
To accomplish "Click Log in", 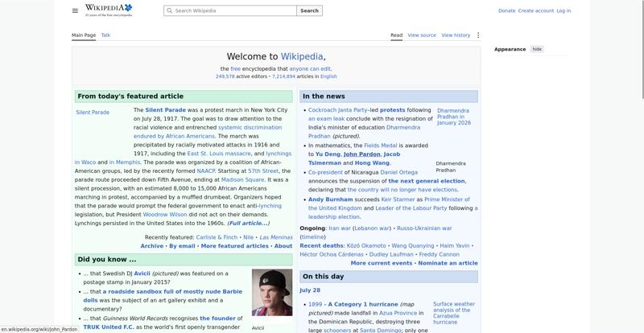I will (x=563, y=10).
